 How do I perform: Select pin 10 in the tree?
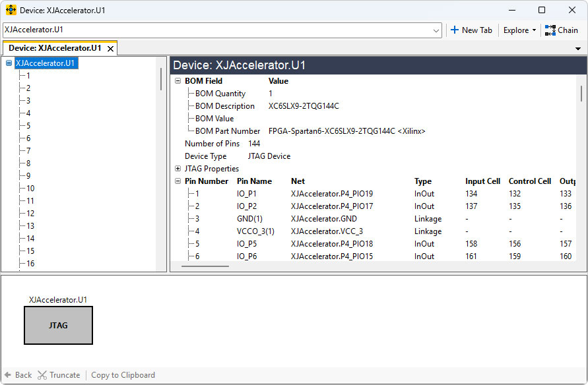(30, 189)
